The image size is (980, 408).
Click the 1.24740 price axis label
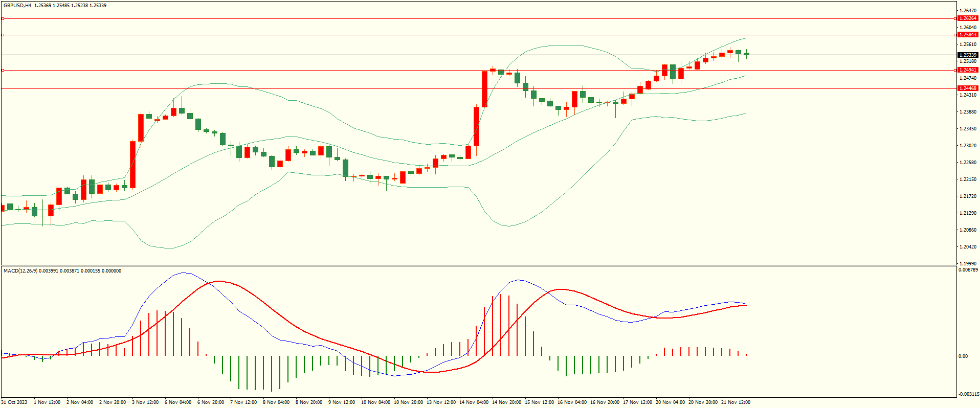[x=968, y=78]
